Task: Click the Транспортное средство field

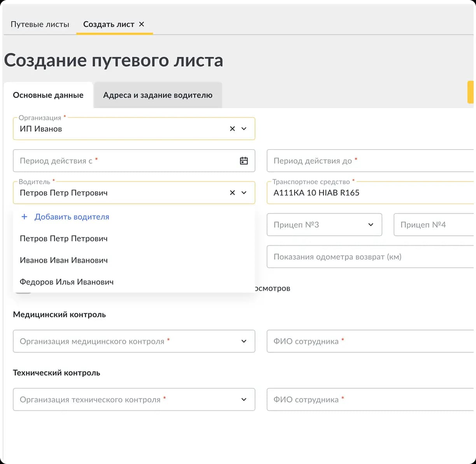Action: [x=370, y=193]
